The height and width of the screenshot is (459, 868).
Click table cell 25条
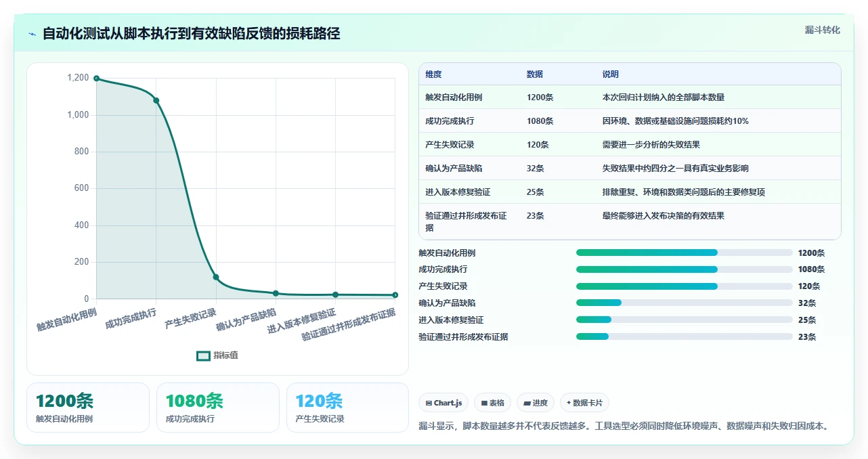[536, 192]
